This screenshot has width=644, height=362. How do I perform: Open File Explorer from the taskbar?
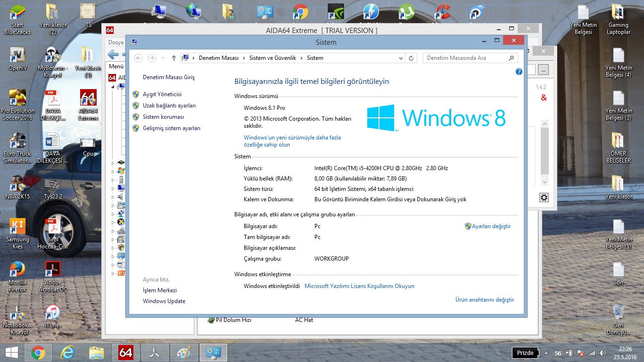pos(97,352)
